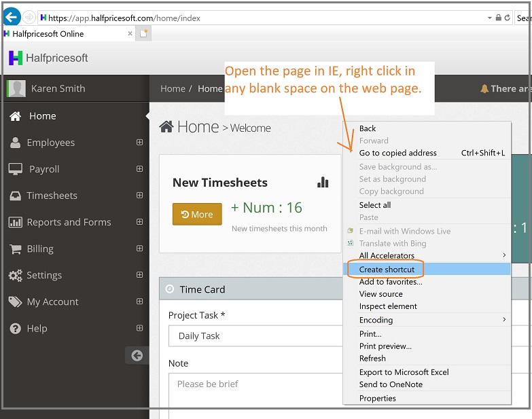
Task: Choose Refresh in the context menu
Action: [x=427, y=359]
